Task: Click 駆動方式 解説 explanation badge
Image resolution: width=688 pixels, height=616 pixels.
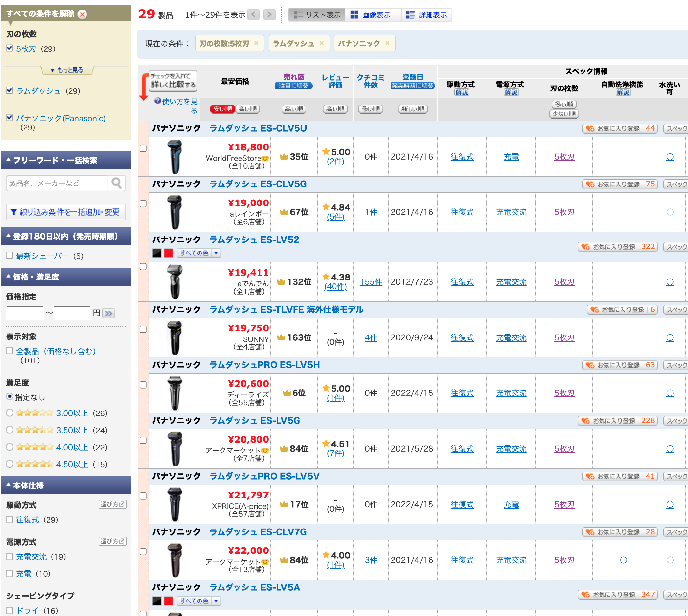Action: tap(462, 92)
